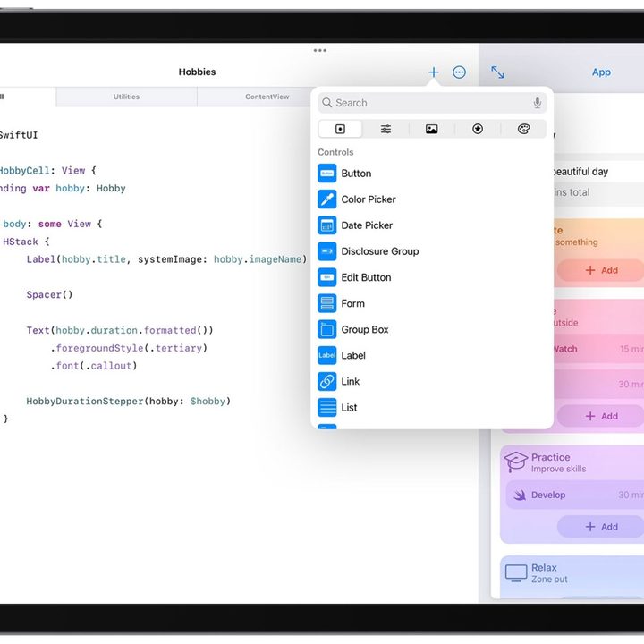Select the Label control icon

coord(327,355)
